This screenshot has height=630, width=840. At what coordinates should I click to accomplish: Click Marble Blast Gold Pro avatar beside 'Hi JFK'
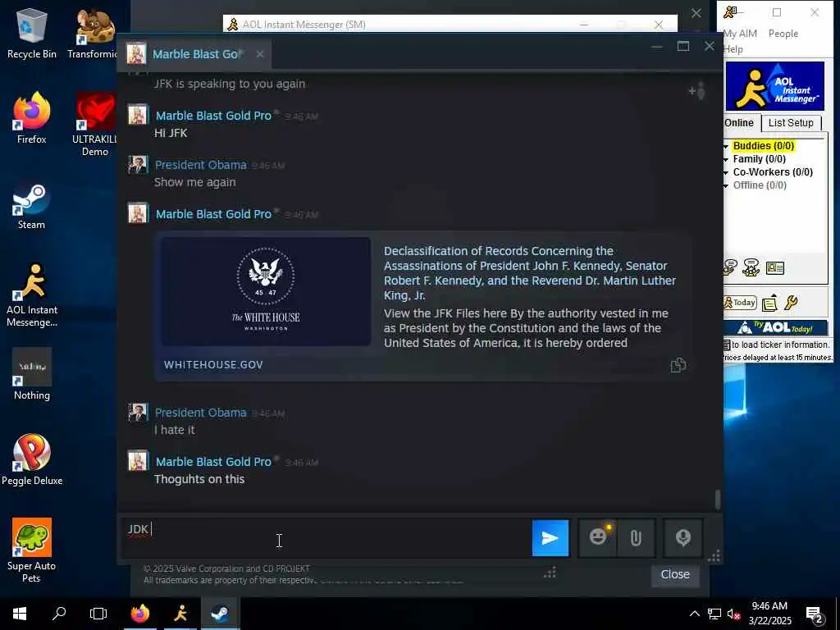click(138, 115)
